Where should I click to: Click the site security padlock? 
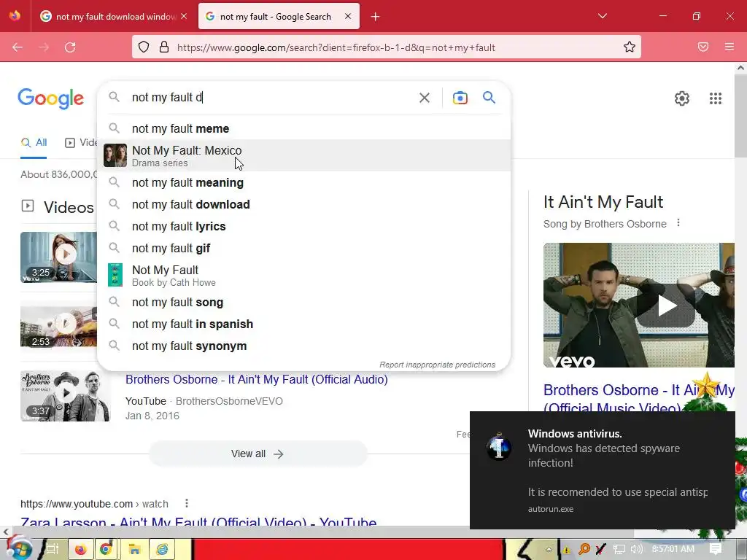pos(164,47)
